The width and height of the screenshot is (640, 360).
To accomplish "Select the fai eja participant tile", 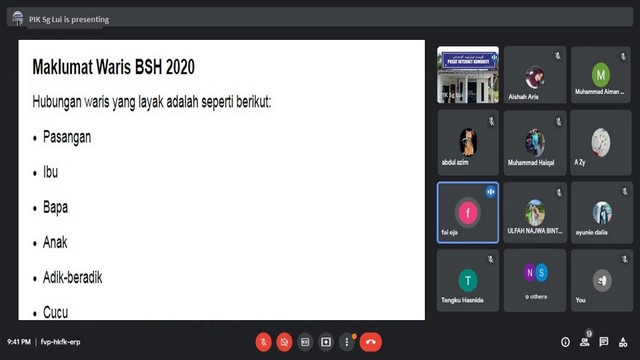I will pos(468,213).
